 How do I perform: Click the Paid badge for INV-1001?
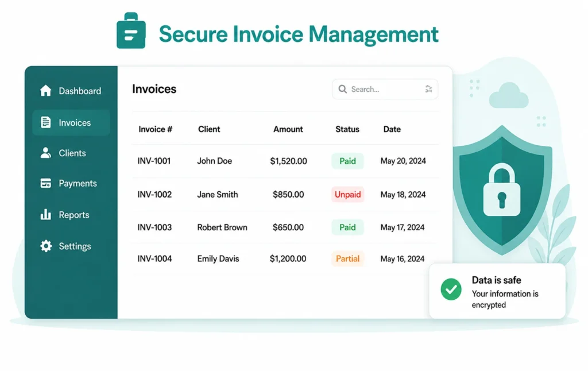pyautogui.click(x=347, y=161)
